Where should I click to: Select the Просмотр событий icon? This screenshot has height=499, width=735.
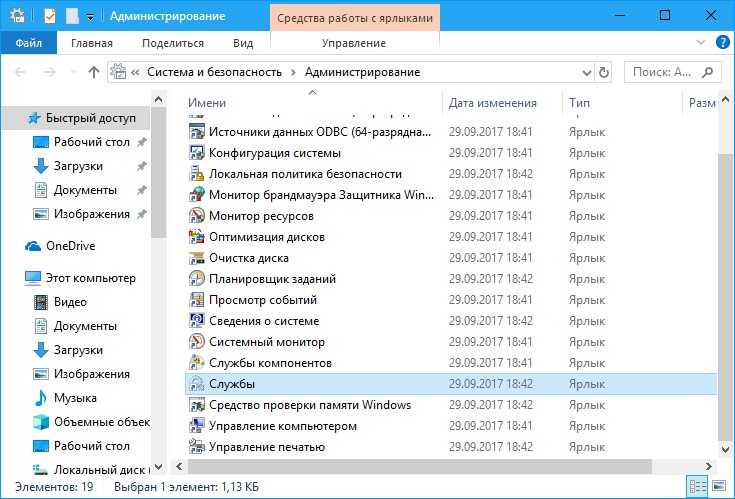click(x=196, y=300)
